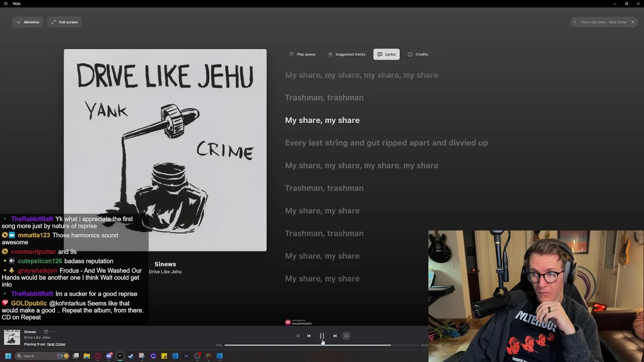Open the Yank Crime link in Playing from
Image resolution: width=644 pixels, height=362 pixels.
56,344
